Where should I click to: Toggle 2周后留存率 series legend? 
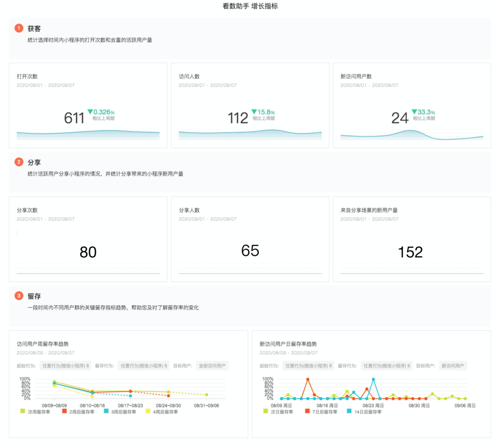coord(64,411)
